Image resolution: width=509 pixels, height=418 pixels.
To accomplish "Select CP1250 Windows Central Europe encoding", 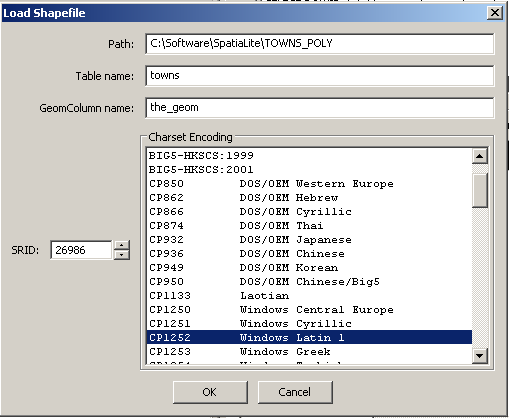I will tap(309, 310).
